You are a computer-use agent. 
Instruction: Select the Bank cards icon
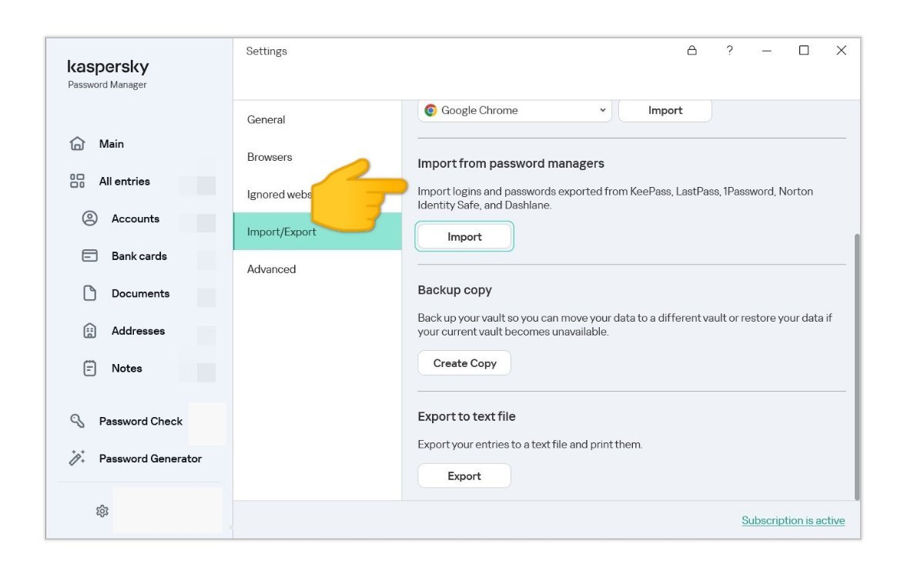(89, 256)
